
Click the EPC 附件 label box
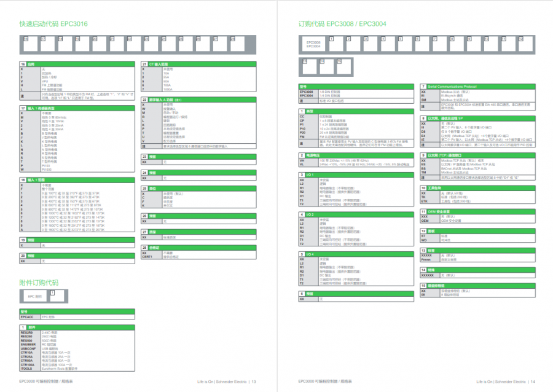point(35,296)
